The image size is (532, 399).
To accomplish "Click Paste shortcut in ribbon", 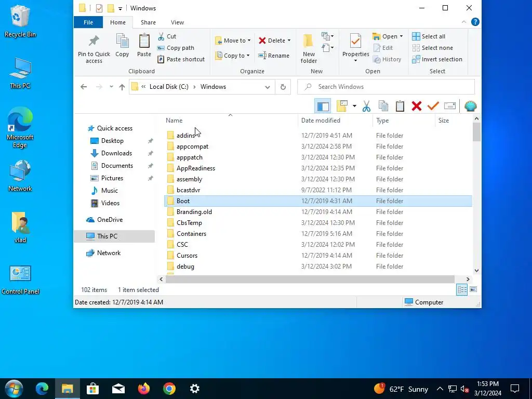I will click(181, 59).
